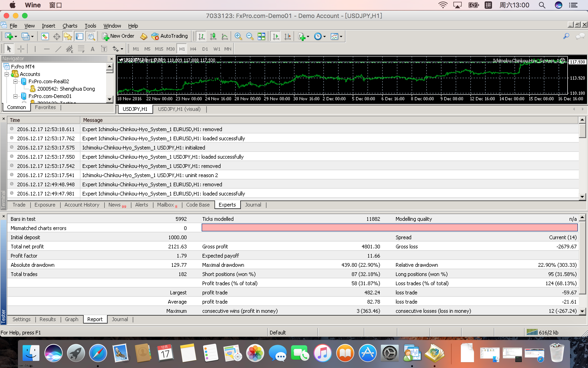This screenshot has height=368, width=588.
Task: Expand the New Chart dropdown arrow
Action: (x=16, y=37)
